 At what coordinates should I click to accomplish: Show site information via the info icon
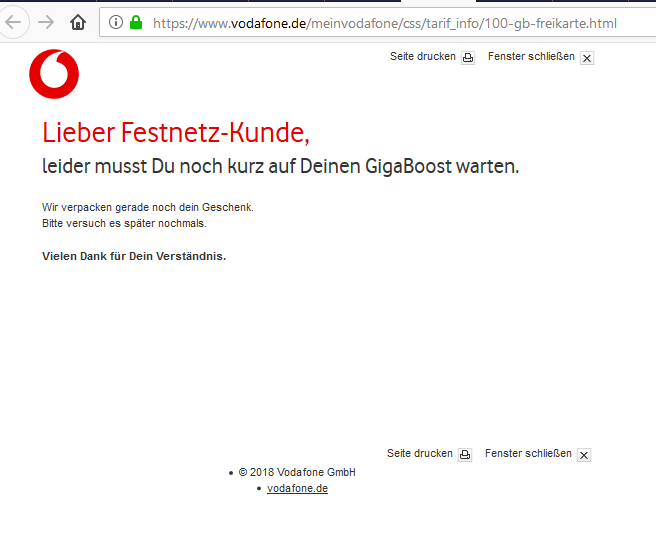click(x=116, y=22)
